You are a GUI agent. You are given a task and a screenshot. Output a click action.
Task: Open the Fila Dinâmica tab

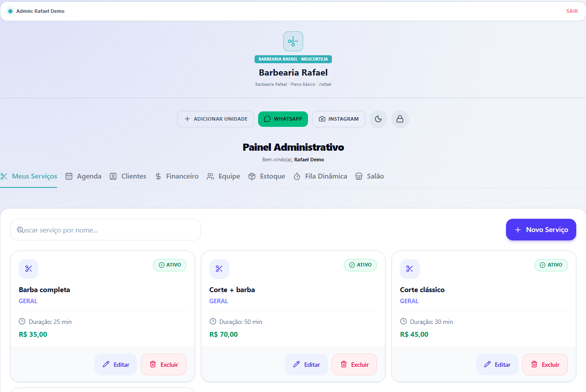[320, 176]
